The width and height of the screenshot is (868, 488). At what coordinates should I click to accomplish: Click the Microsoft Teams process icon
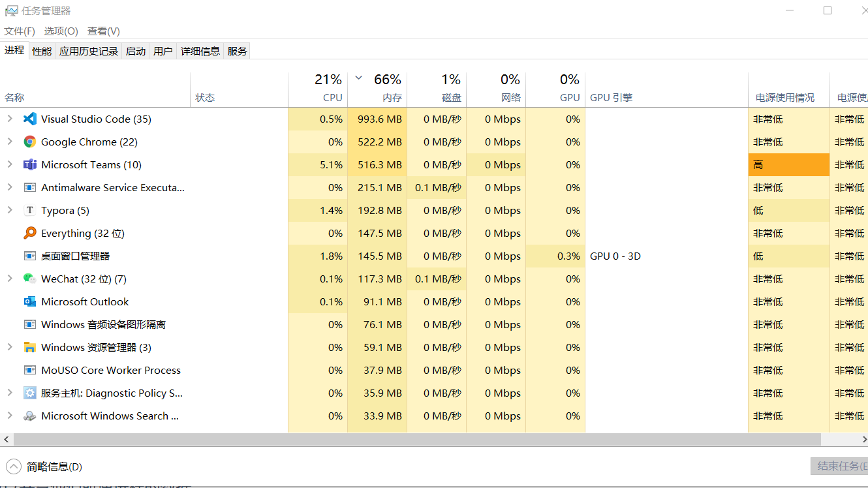click(x=29, y=164)
